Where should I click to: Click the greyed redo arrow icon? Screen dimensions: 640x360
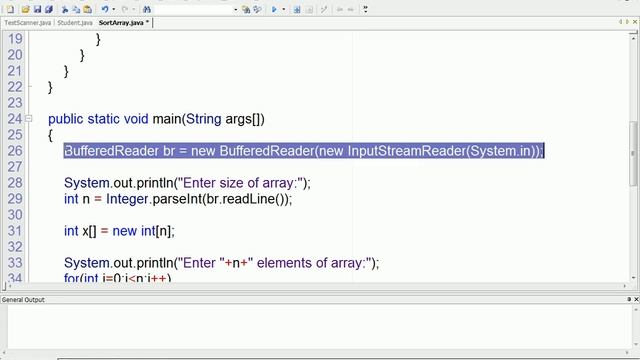125,9
